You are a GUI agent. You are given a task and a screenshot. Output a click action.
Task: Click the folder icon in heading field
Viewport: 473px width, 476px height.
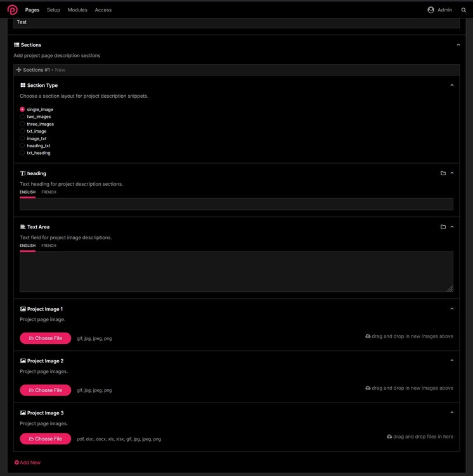pos(443,173)
